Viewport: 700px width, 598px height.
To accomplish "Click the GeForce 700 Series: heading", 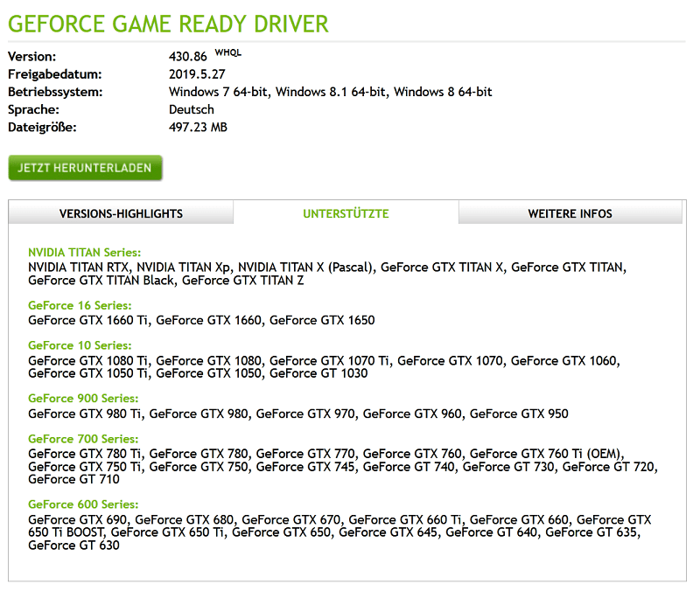I will [83, 439].
